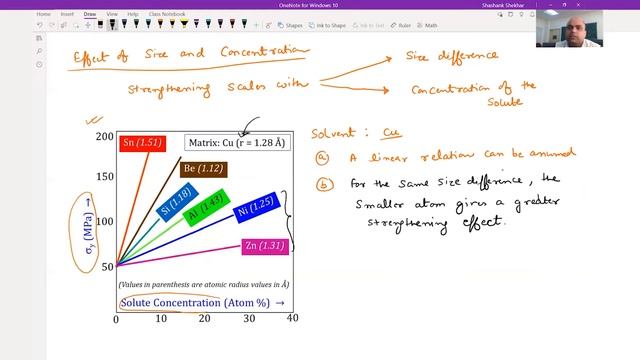640x360 pixels.
Task: Pick the blue pen left of the orange pens
Action: click(148, 24)
